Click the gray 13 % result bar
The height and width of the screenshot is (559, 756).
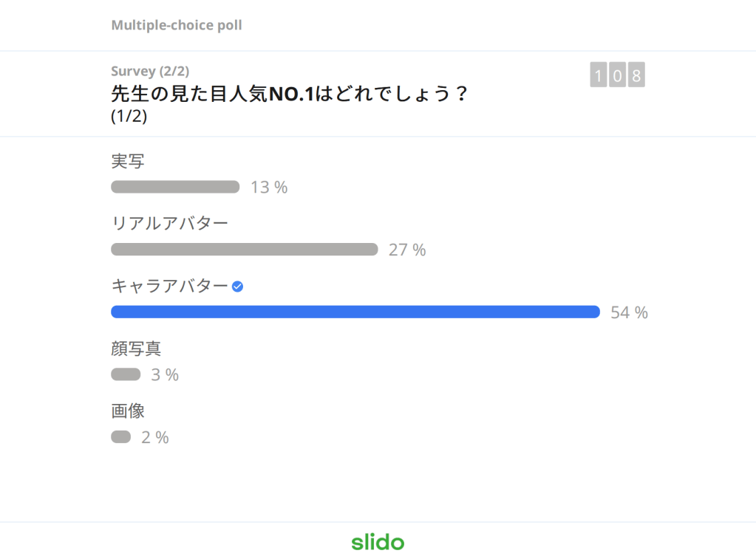click(x=175, y=187)
